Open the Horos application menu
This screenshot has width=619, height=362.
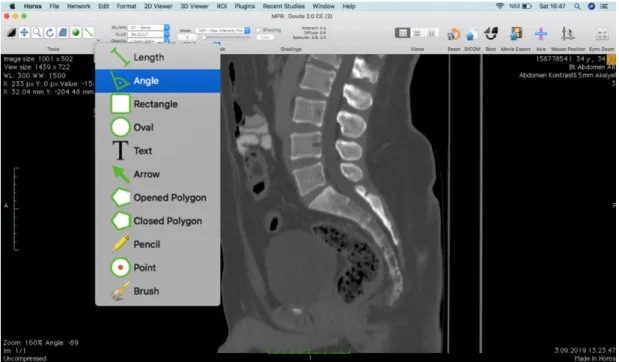pos(33,6)
